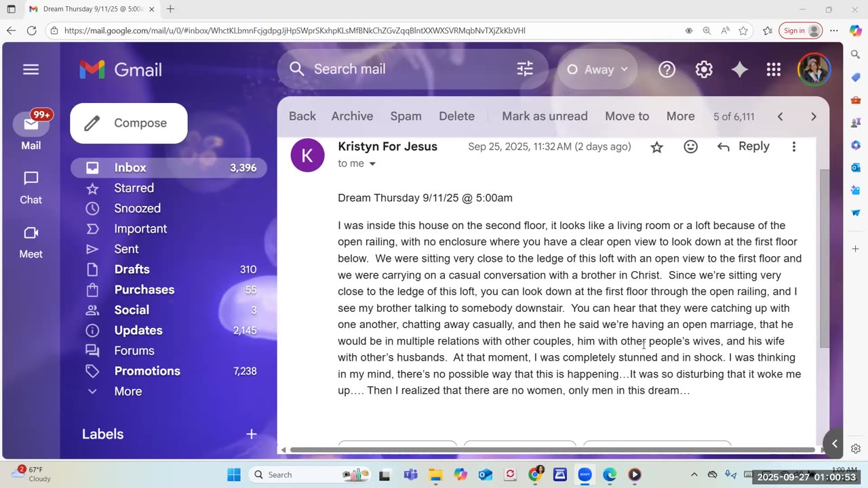Mark this email as Spam

tap(406, 116)
